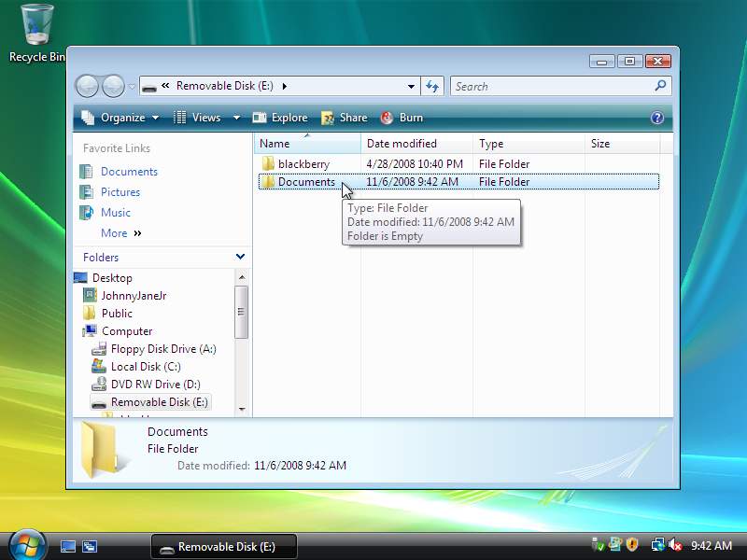
Task: Open Music in Favorite Links
Action: point(116,213)
